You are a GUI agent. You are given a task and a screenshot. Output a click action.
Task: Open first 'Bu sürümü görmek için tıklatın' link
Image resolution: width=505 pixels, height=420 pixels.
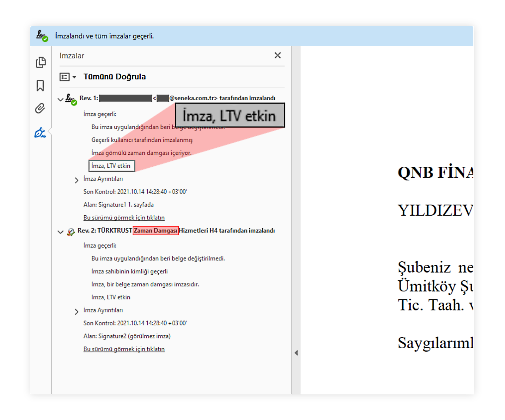point(124,218)
